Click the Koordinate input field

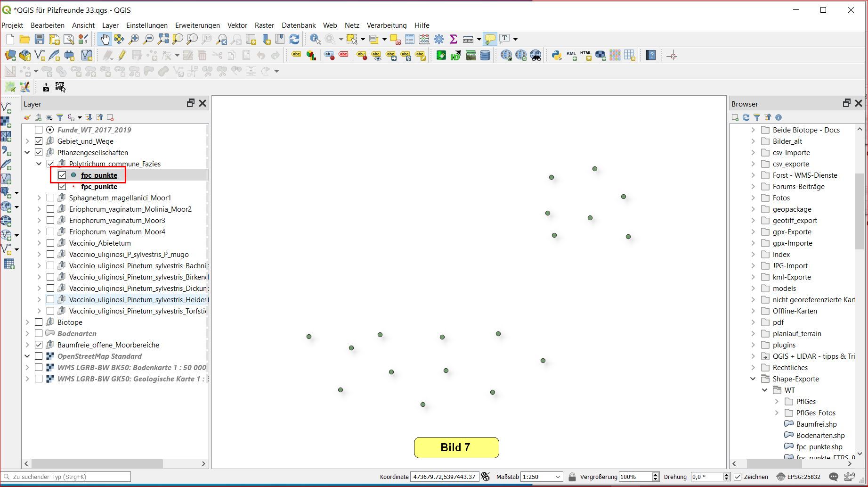(444, 477)
